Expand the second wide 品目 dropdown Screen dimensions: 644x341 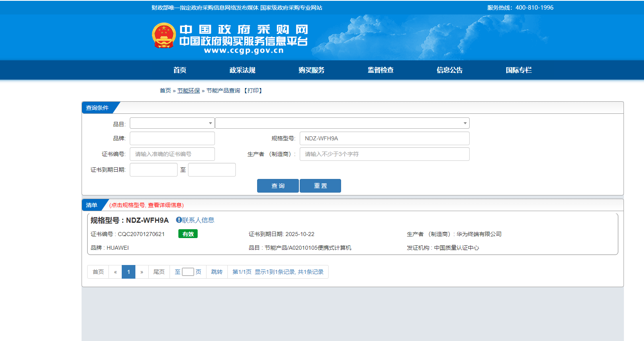[x=342, y=123]
